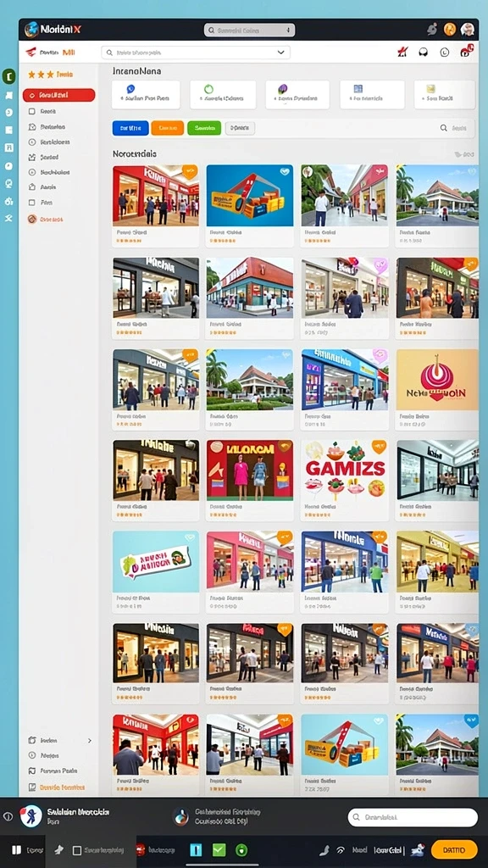Open the red app icon in taskbar
The height and width of the screenshot is (868, 488).
(x=141, y=849)
